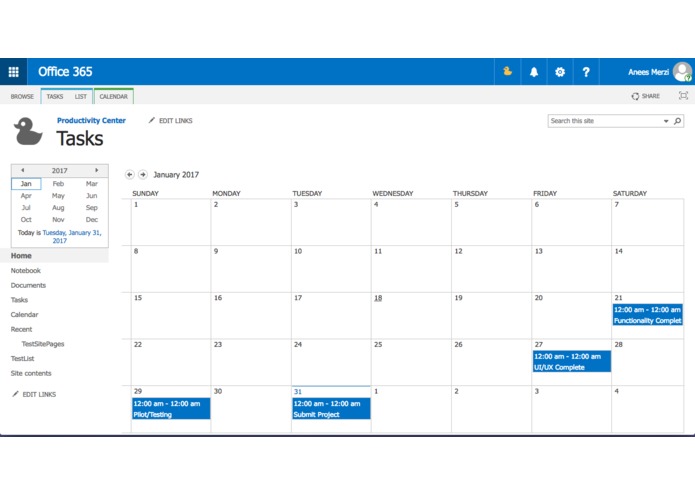Open the settings gear menu
The image size is (695, 494).
click(x=560, y=72)
